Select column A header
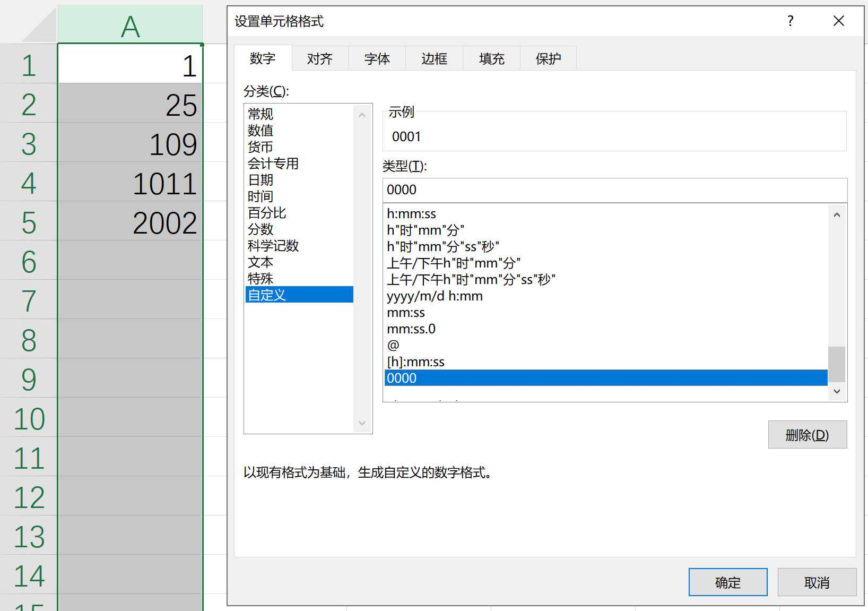This screenshot has height=611, width=868. (x=130, y=25)
